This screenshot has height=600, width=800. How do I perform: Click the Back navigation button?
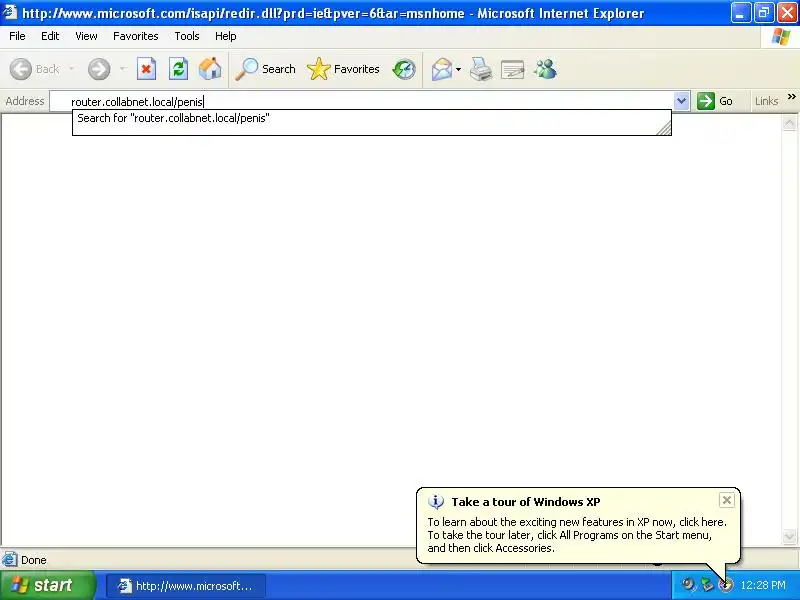[x=35, y=69]
